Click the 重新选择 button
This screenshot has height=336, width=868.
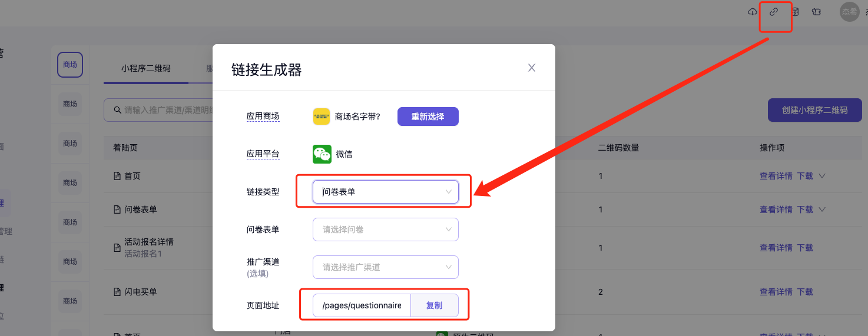point(428,117)
